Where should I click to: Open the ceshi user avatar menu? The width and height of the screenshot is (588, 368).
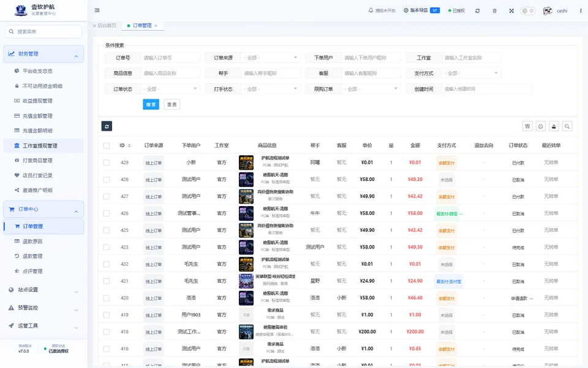tap(555, 11)
